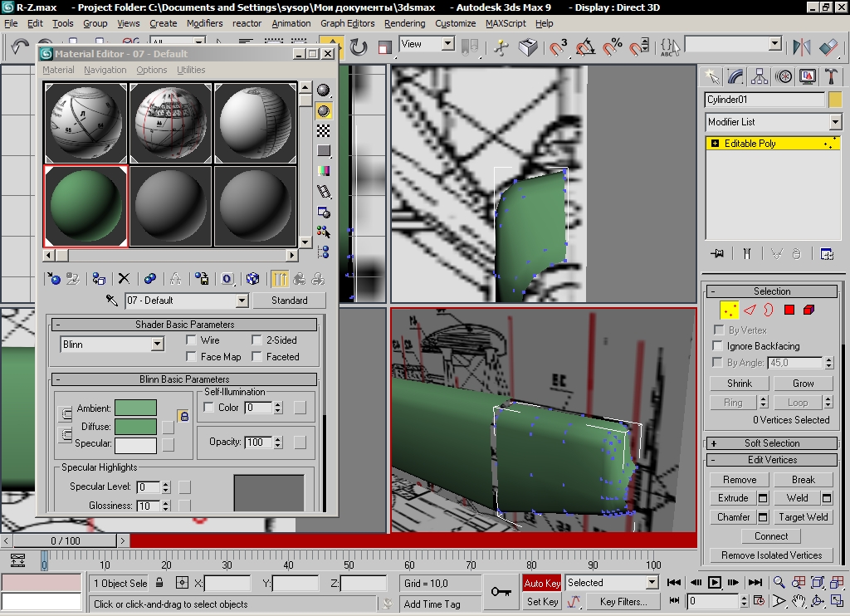Open the Navigation menu in Material Editor
Viewport: 850px width, 616px height.
coord(105,71)
